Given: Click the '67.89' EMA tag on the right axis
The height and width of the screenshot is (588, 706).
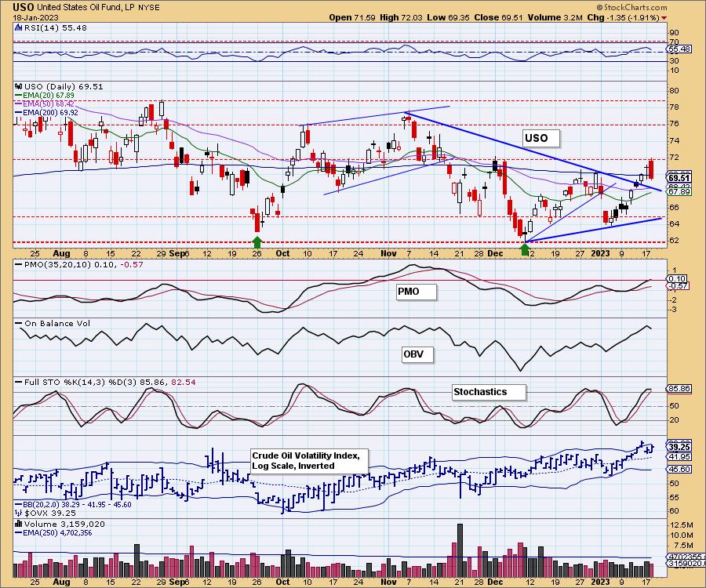Looking at the screenshot, I should 679,192.
